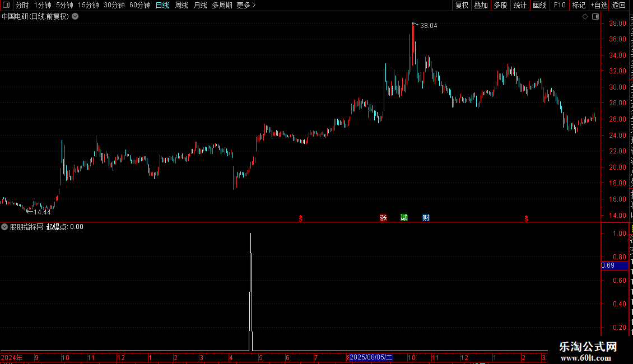The width and height of the screenshot is (633, 364).
Task: Click the 38.04 high price label
Action: click(429, 26)
